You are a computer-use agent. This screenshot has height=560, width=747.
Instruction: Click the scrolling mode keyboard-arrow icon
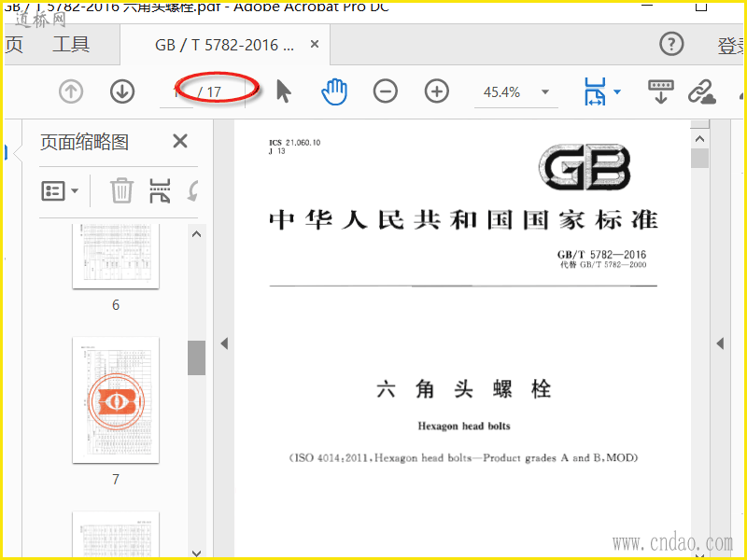[661, 91]
